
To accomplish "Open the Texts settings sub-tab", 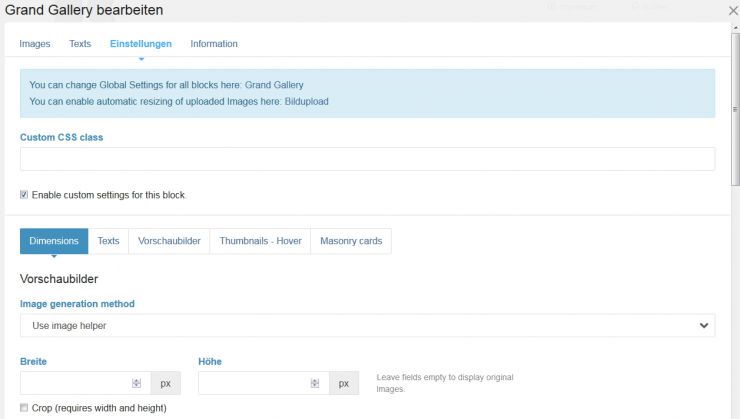I will point(108,241).
